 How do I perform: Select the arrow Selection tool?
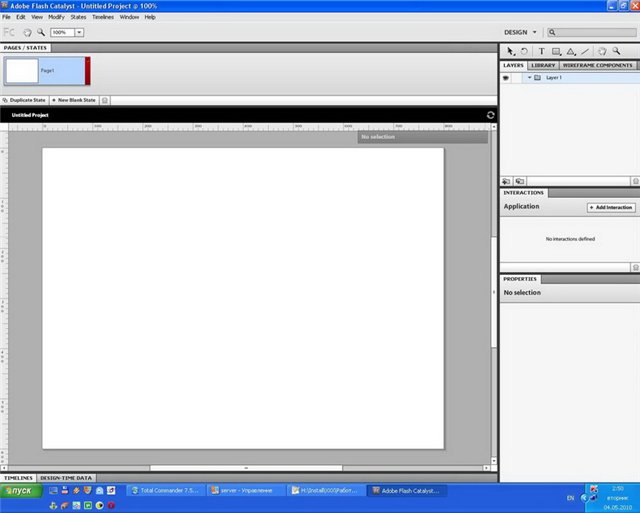click(510, 50)
